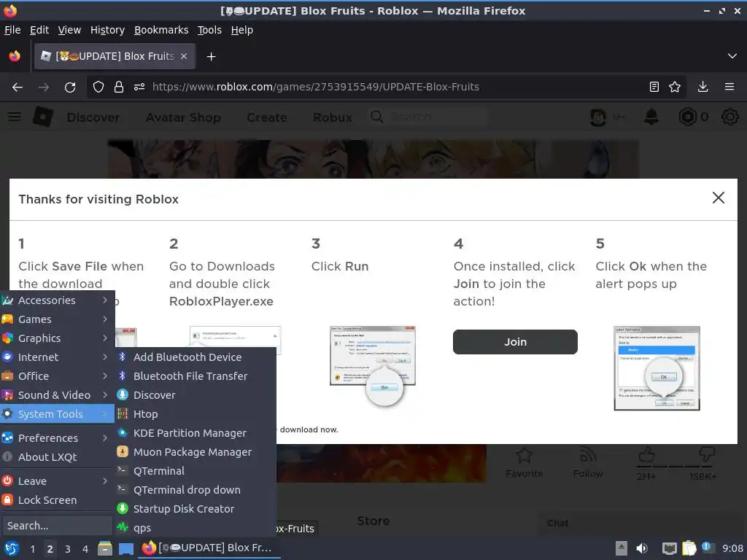This screenshot has width=747, height=560.
Task: Open the Bookmarks menu
Action: 161,30
